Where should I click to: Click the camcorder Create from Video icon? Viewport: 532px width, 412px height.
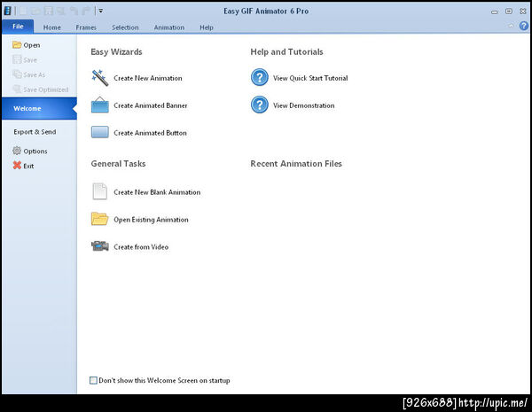point(100,246)
